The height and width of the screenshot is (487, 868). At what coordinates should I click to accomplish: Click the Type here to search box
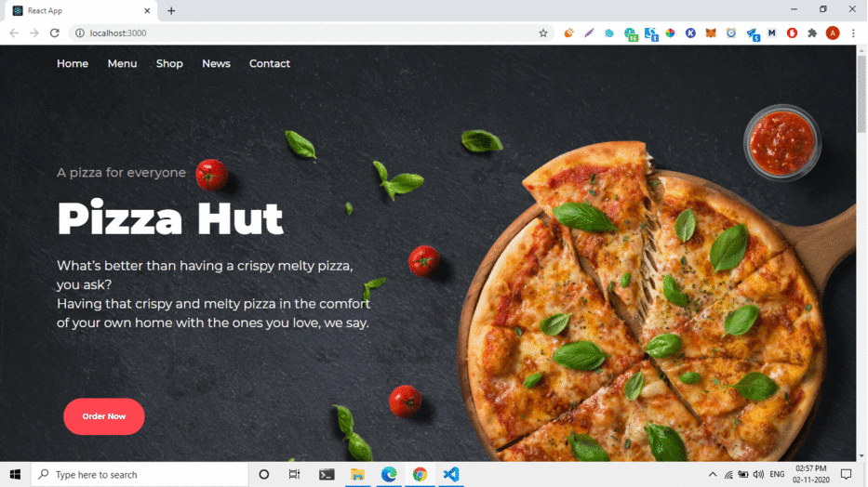[x=140, y=474]
